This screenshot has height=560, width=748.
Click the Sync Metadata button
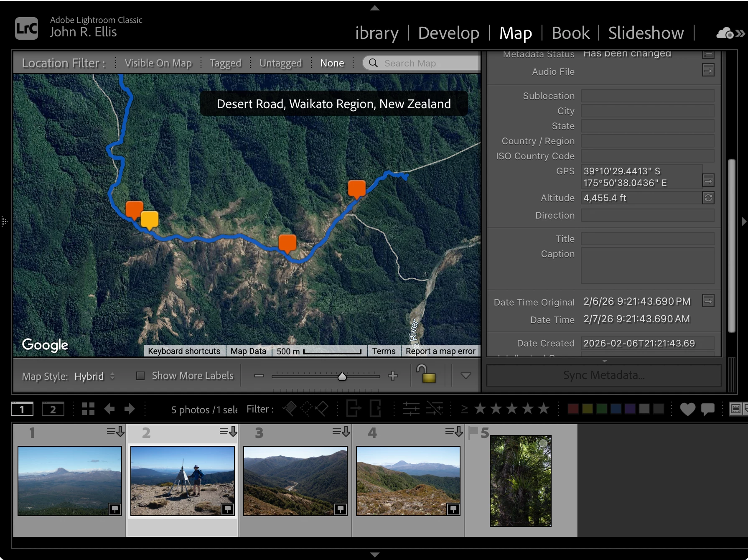604,375
